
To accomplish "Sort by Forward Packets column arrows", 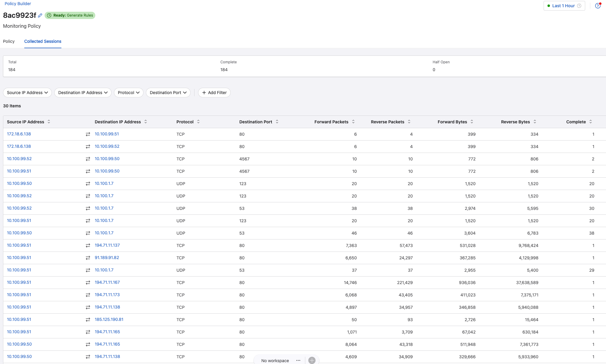I will click(353, 122).
